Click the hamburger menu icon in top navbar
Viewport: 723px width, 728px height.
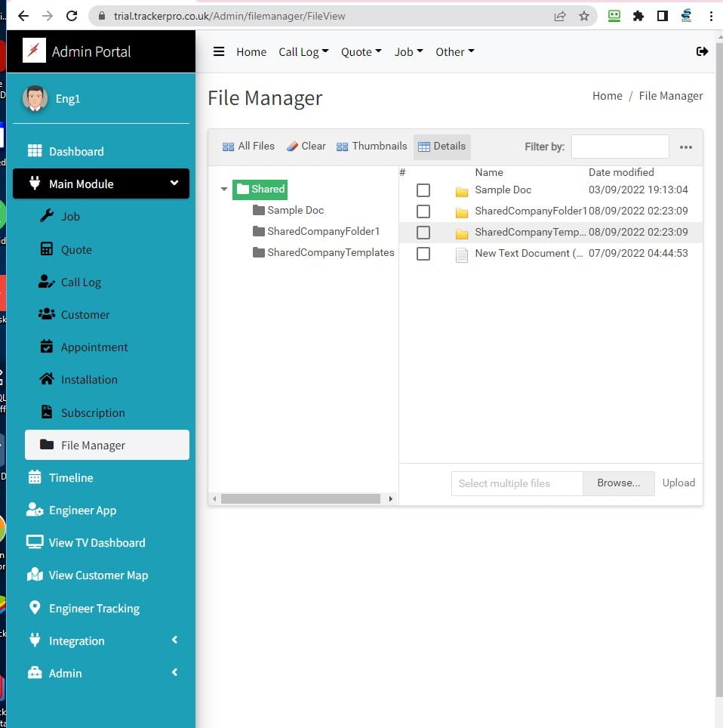(219, 51)
